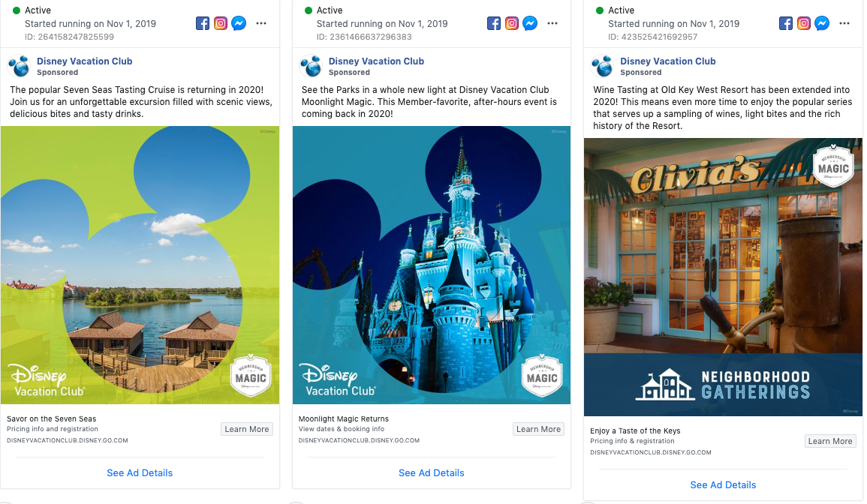
Task: Click Messenger icon on Seven Seas ad
Action: pyautogui.click(x=239, y=24)
